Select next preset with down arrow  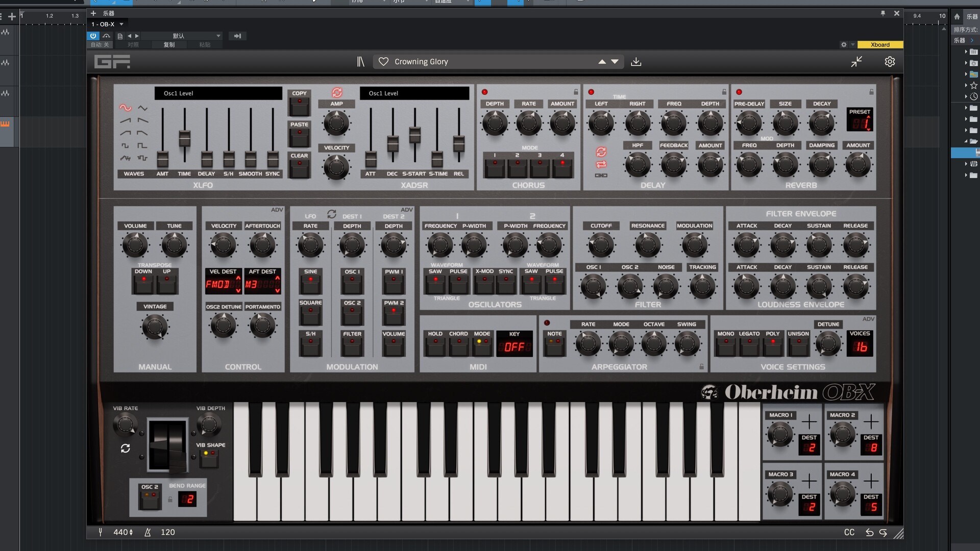(x=615, y=62)
